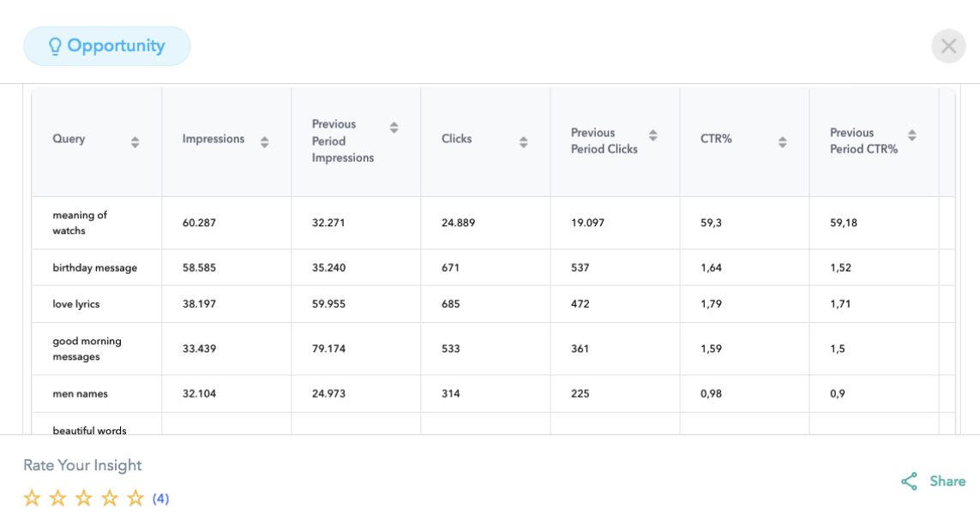Select the 'meaning of watchs' query row

[x=80, y=223]
